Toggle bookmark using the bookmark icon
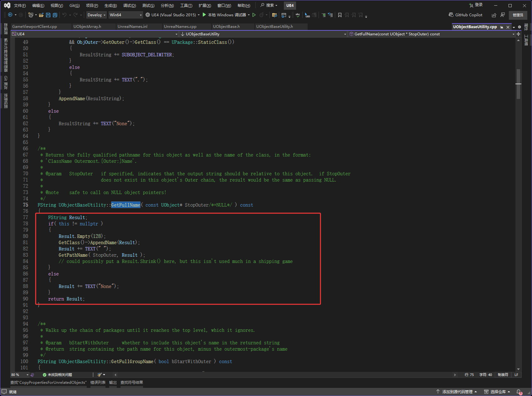 340,15
